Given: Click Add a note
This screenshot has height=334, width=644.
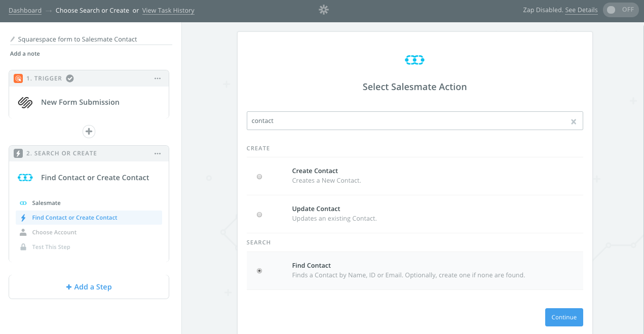Looking at the screenshot, I should click(x=25, y=54).
